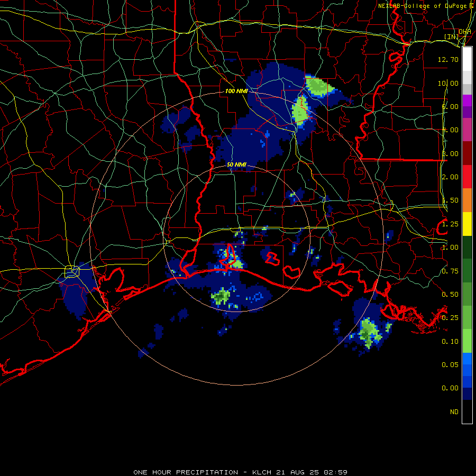Select the darkest green legend swatch
This screenshot has width=476, height=476.
467,247
